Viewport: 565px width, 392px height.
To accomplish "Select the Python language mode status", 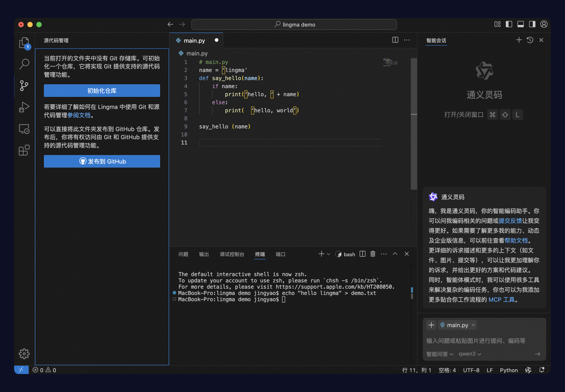I will pos(509,370).
